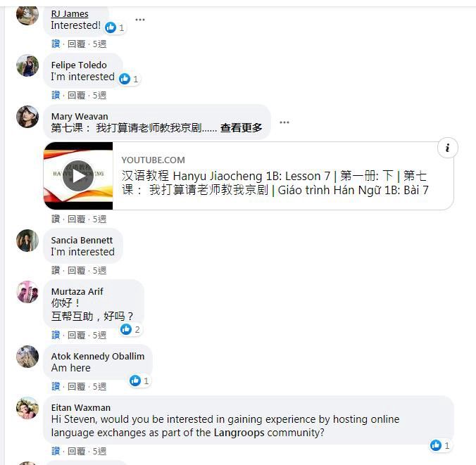Open YouTube link title 汉语教程 Hanyu Jiaocheng 1B

[x=275, y=183]
